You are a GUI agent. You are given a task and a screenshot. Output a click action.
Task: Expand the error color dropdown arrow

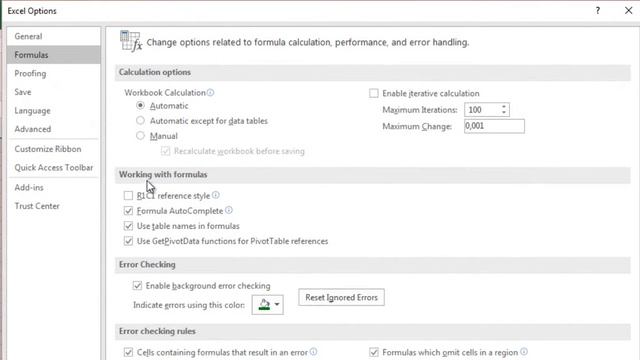[277, 304]
